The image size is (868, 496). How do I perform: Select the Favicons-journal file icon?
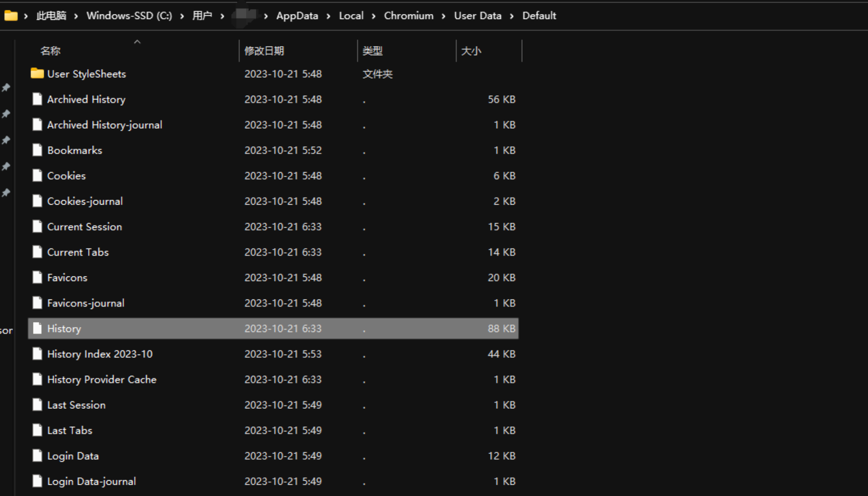pos(38,303)
